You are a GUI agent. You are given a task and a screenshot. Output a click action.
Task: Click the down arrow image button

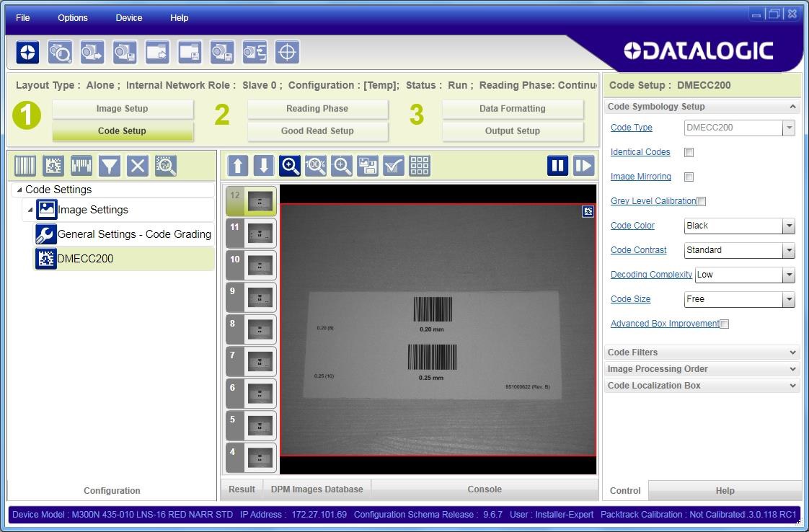(x=264, y=166)
